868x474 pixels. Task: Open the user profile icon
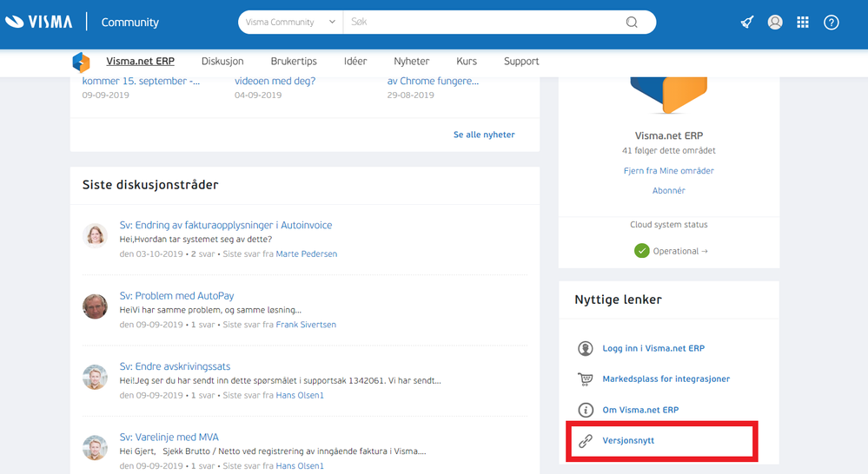pos(775,22)
